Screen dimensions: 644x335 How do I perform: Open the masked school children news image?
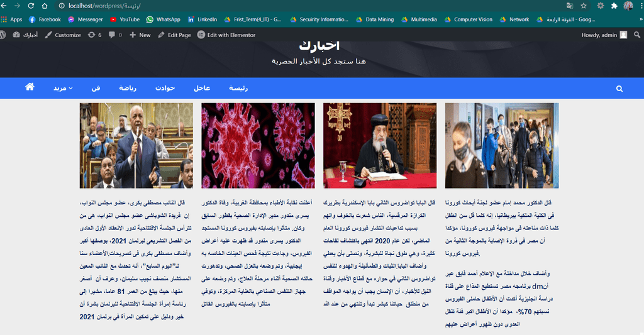click(502, 145)
